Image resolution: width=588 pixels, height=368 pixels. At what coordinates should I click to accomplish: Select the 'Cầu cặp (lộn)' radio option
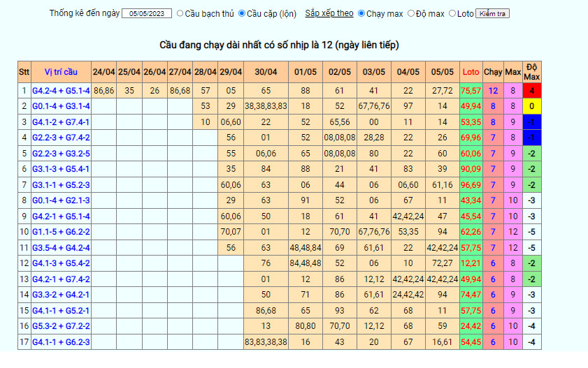click(x=242, y=13)
